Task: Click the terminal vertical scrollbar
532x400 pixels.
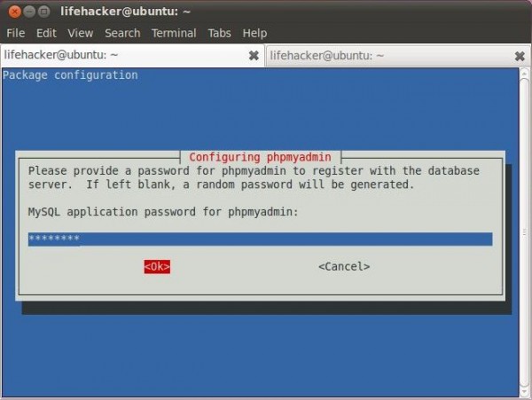Action: point(524,232)
